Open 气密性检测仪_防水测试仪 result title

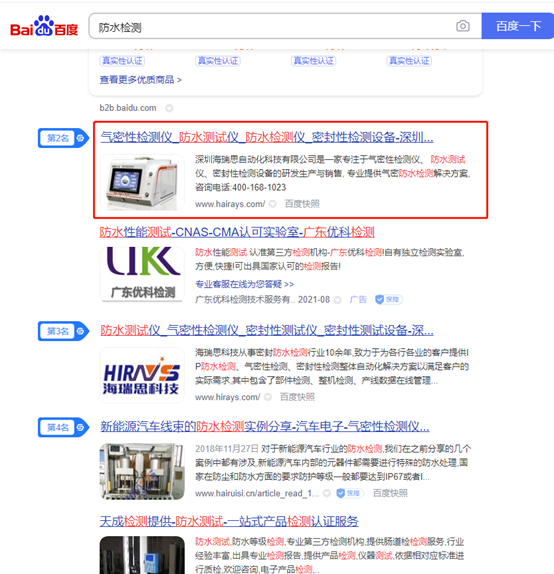point(267,138)
